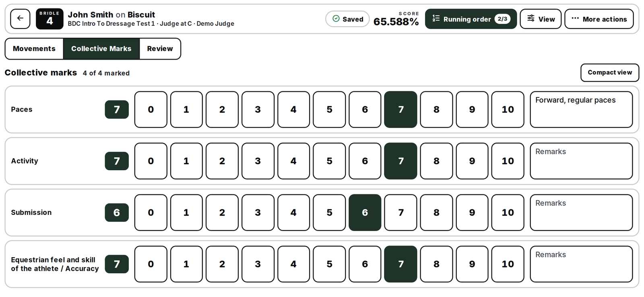The height and width of the screenshot is (297, 644).
Task: Click the Paces current mark badge
Action: pos(117,109)
